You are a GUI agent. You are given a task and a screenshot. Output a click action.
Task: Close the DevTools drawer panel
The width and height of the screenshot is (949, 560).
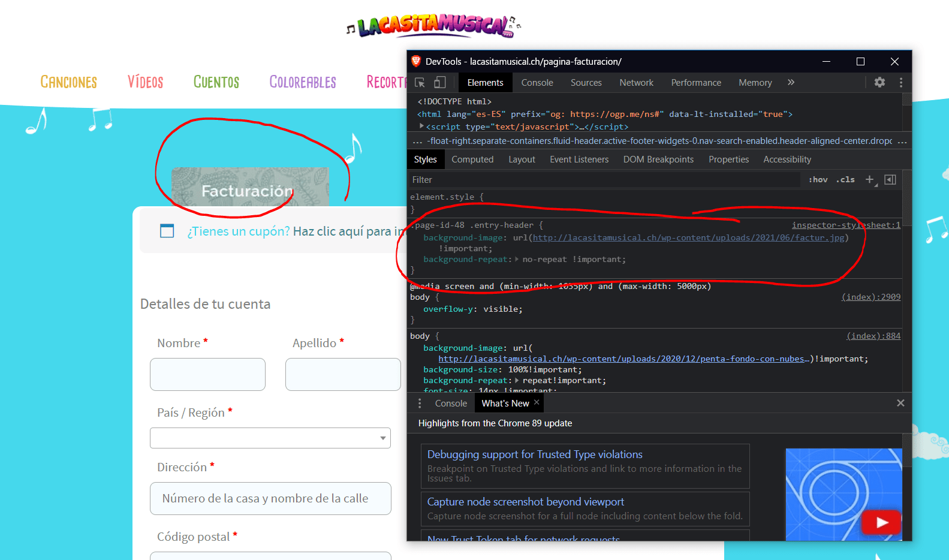[x=900, y=404]
